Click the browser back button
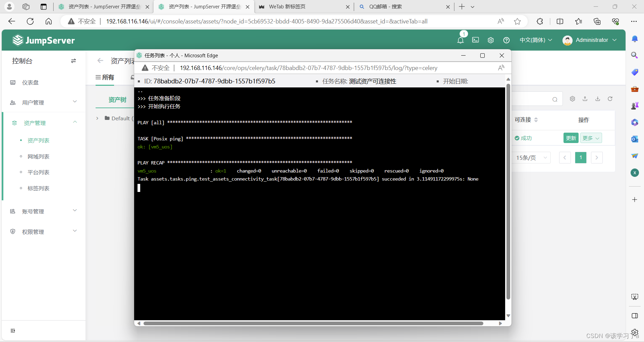 12,21
